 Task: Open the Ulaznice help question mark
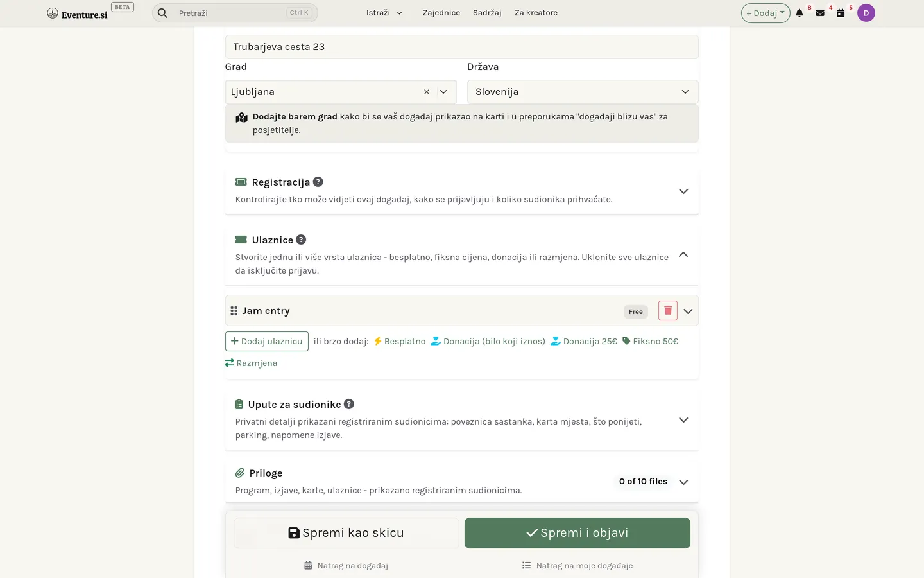pos(301,240)
